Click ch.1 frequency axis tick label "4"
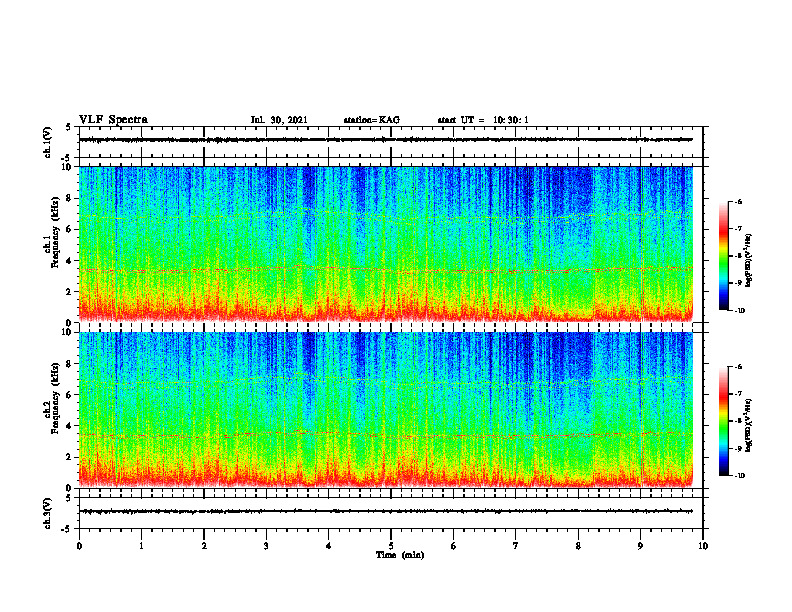The height and width of the screenshot is (612, 792). 69,261
